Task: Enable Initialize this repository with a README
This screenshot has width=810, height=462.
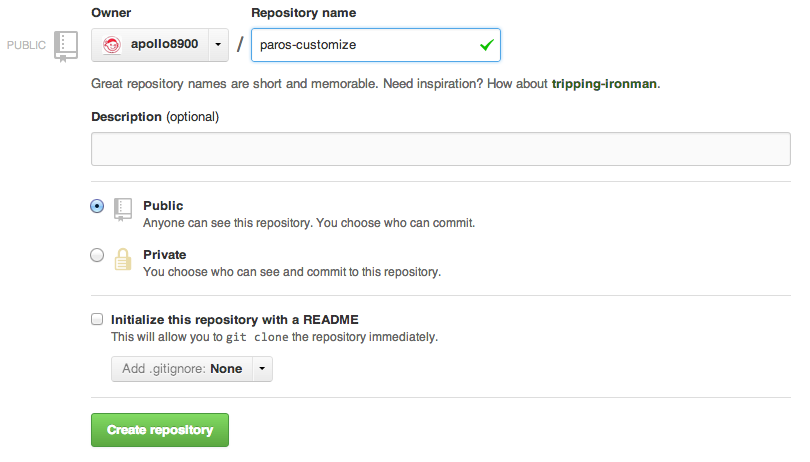Action: click(97, 320)
